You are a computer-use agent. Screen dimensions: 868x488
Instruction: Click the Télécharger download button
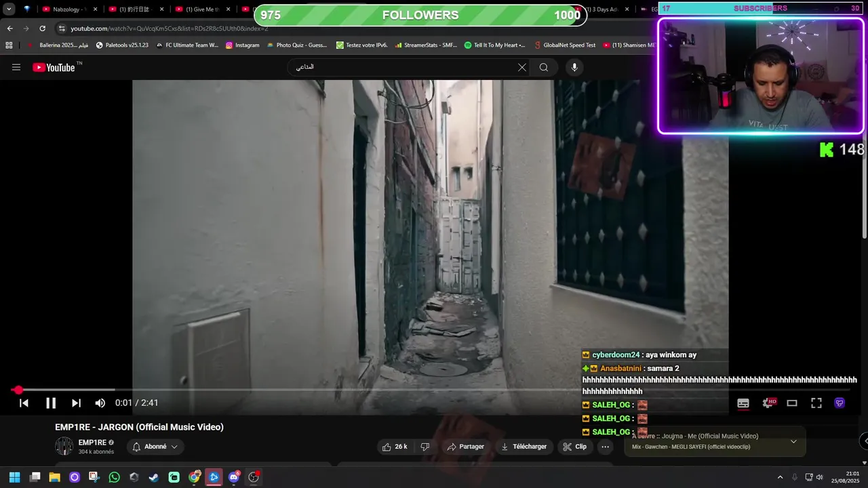[524, 447]
